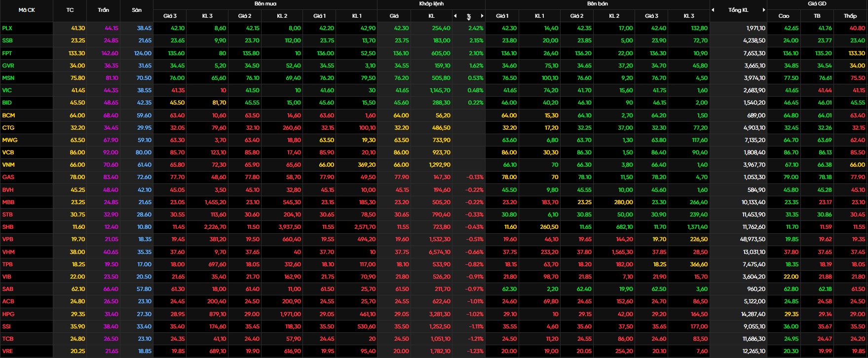Sort by the % change column header
This screenshot has width=868, height=358.
point(469,16)
